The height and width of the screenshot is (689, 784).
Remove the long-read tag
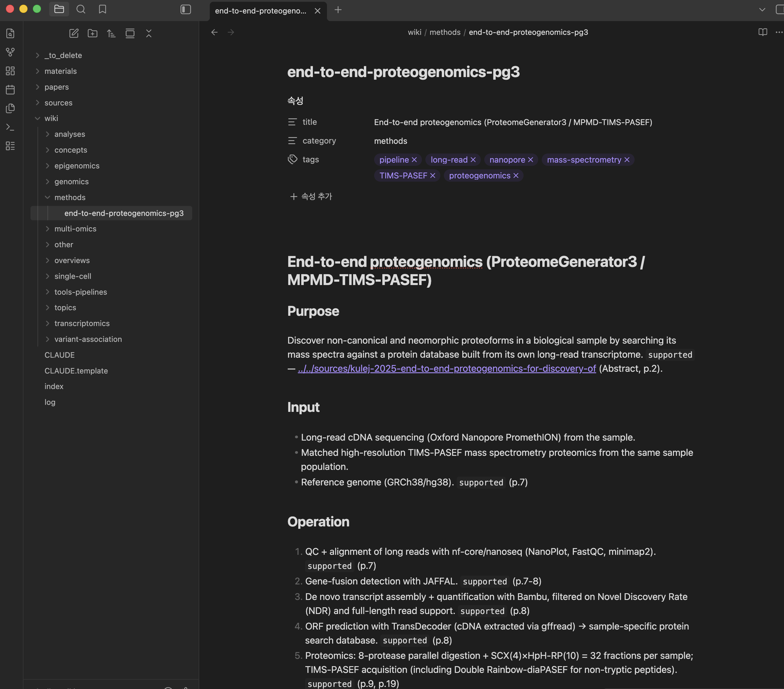[473, 160]
